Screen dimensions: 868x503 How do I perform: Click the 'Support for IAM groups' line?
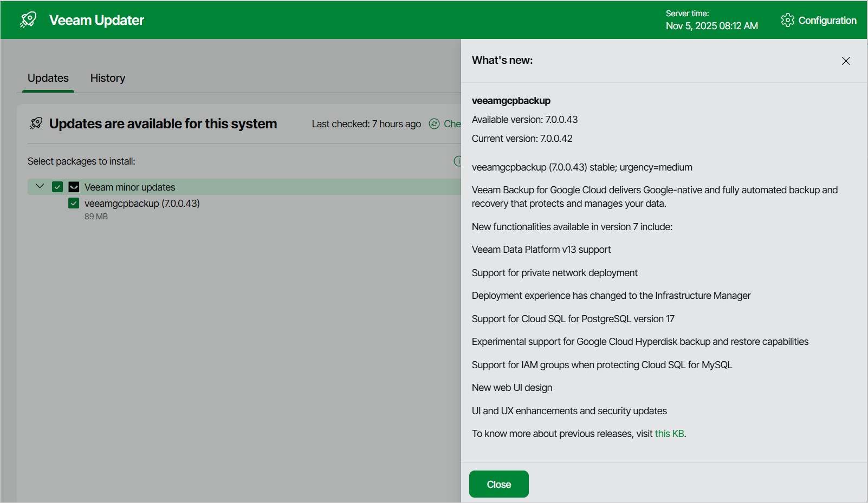tap(602, 365)
